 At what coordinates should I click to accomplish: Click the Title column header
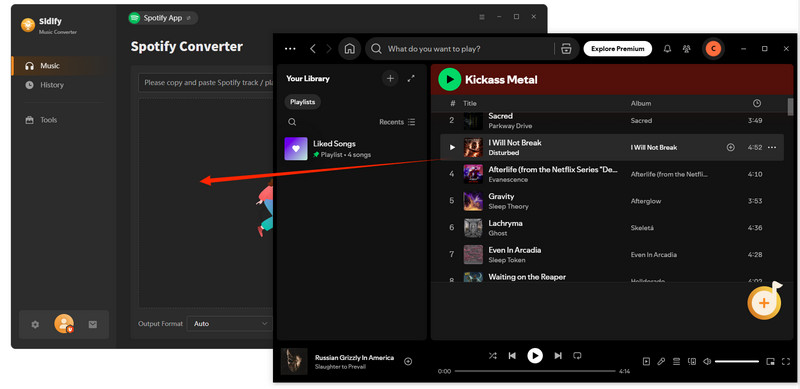click(x=470, y=103)
